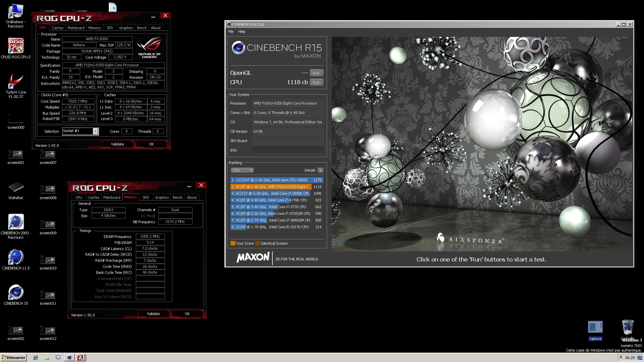Launch CINEBENCH 2003 shortcut
The height and width of the screenshot is (362, 644).
pyautogui.click(x=15, y=226)
